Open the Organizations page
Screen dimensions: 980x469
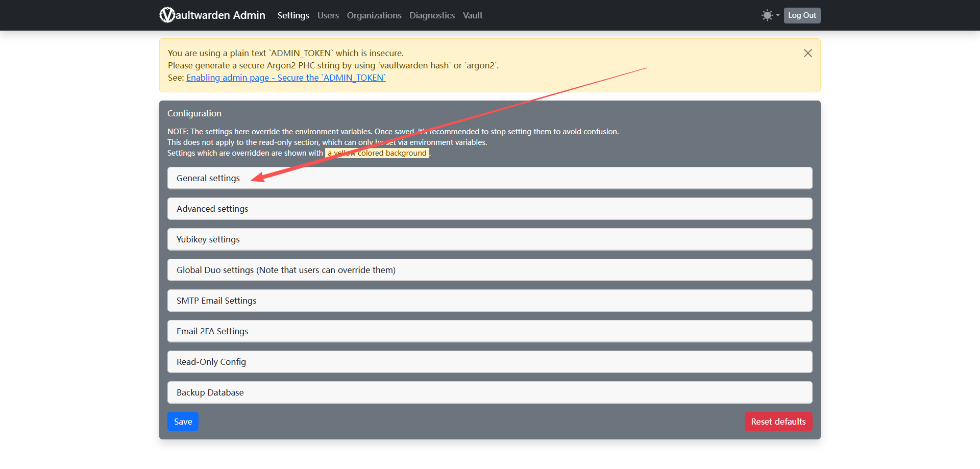374,15
